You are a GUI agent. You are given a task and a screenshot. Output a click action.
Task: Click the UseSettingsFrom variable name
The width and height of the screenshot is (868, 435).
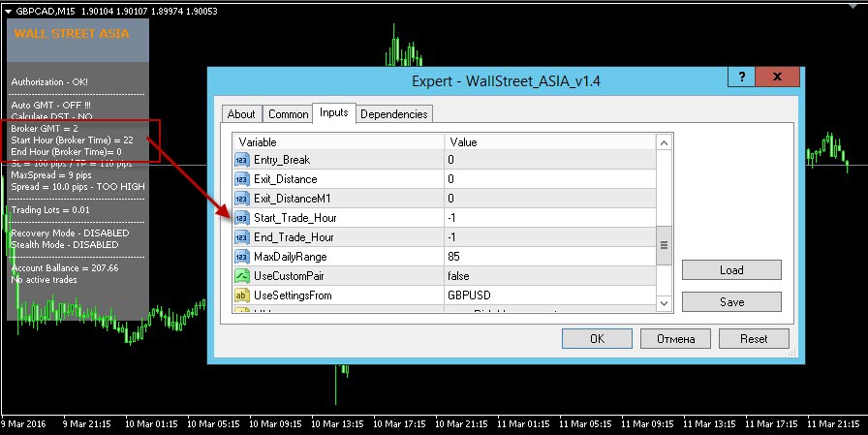coord(293,295)
